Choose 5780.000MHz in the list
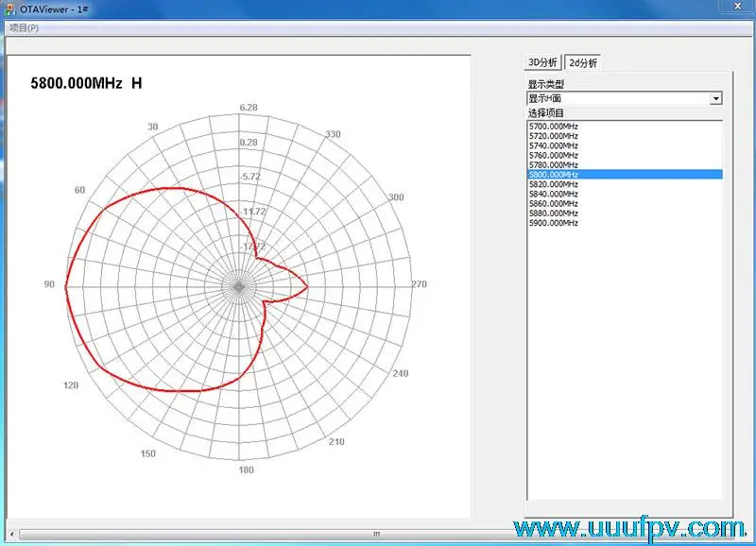Screen dimensions: 756x546 pyautogui.click(x=554, y=164)
